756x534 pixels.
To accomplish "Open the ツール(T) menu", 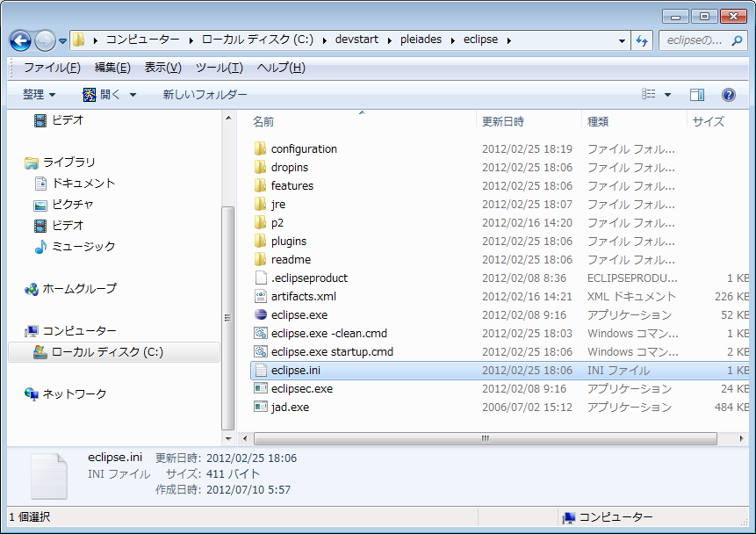I will [x=219, y=68].
